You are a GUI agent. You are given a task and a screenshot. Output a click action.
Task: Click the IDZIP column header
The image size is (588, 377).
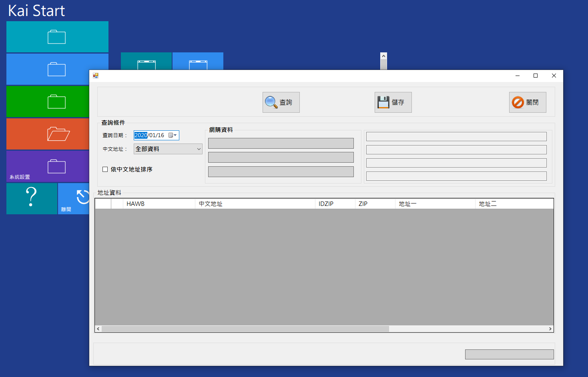335,204
